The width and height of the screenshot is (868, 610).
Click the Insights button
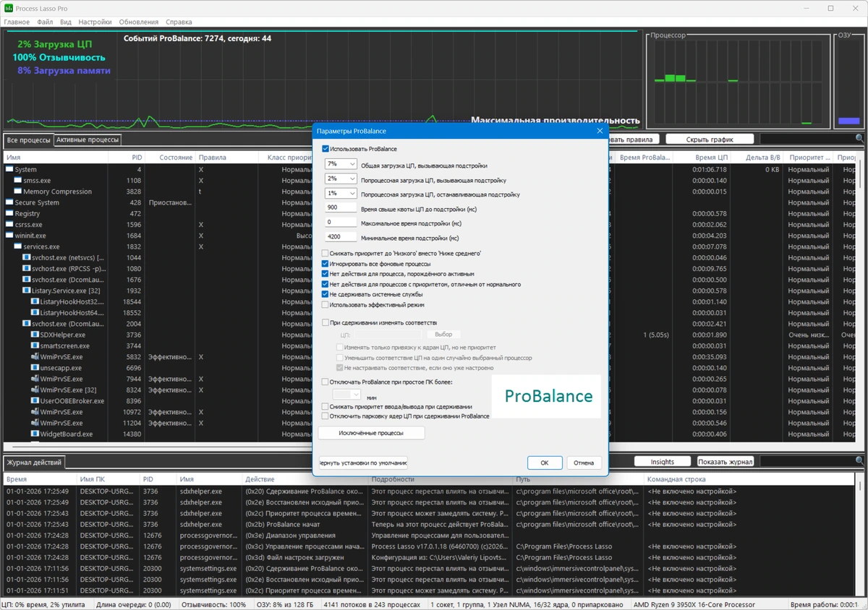pyautogui.click(x=662, y=461)
